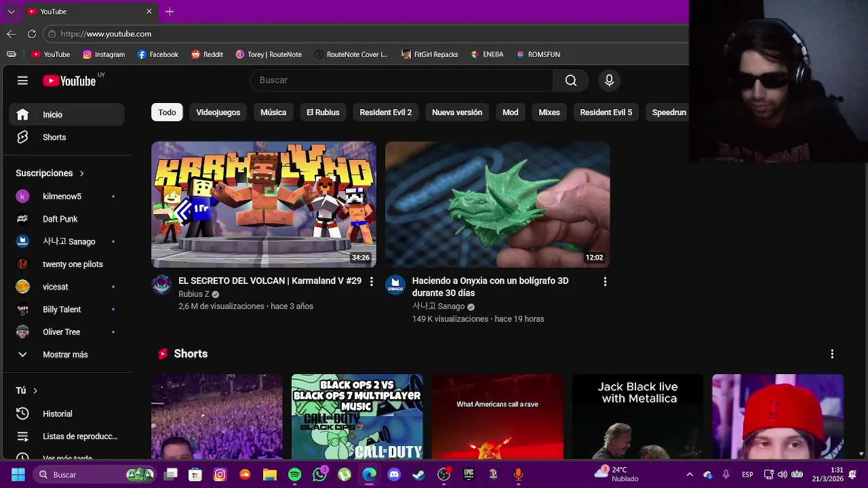
Task: Select the Videojuegos filter chip
Action: (x=218, y=113)
